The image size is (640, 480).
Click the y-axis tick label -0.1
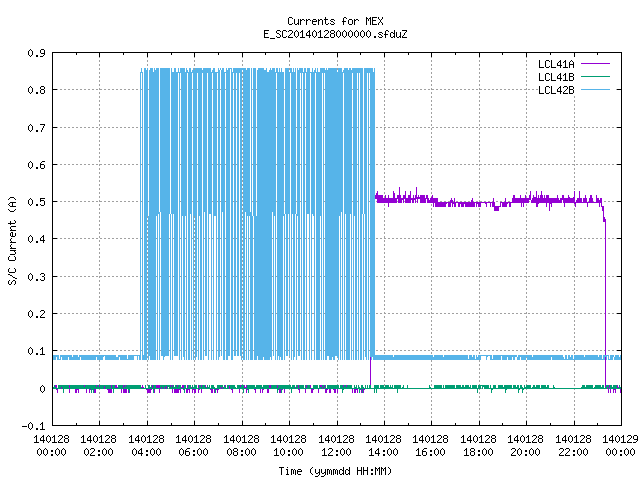pyautogui.click(x=33, y=426)
